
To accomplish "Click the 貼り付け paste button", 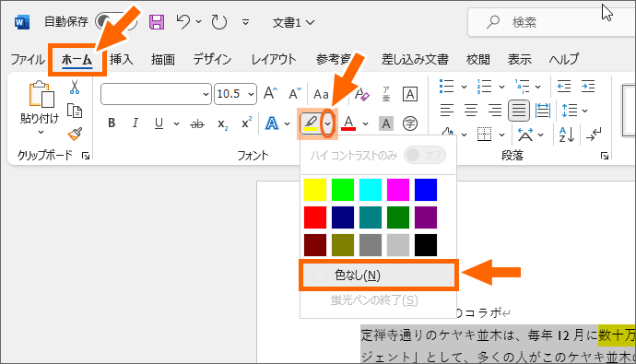I will click(x=40, y=107).
